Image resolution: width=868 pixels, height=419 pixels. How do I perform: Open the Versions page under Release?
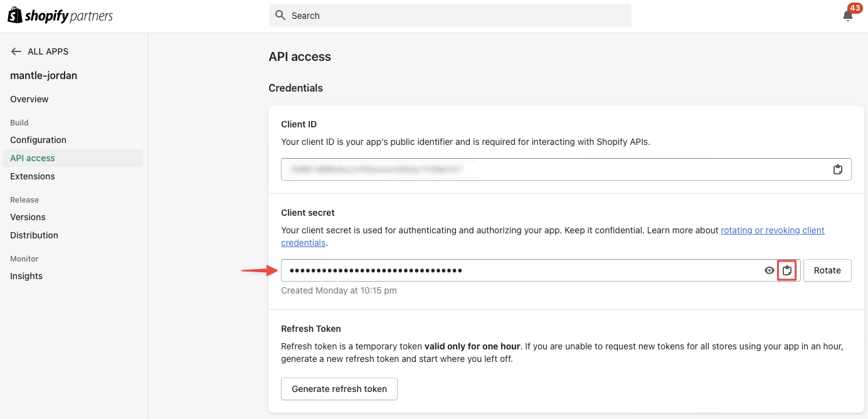click(x=28, y=217)
